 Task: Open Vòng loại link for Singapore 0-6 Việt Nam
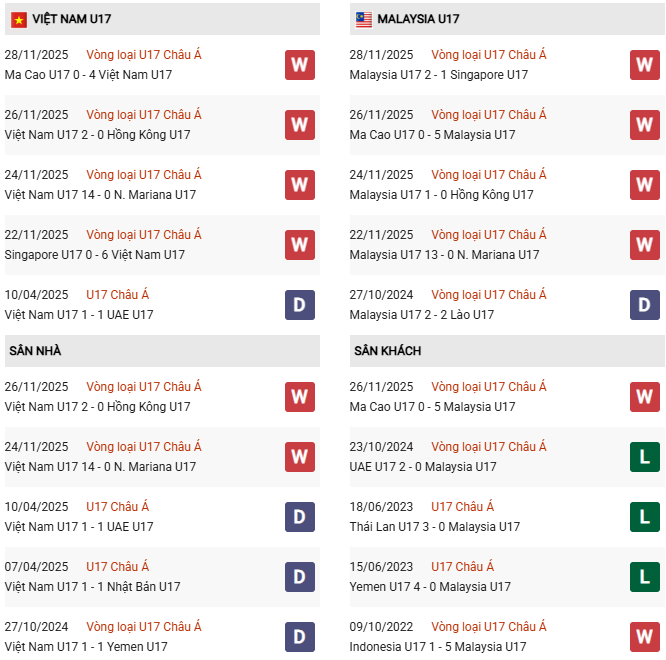[x=144, y=235]
